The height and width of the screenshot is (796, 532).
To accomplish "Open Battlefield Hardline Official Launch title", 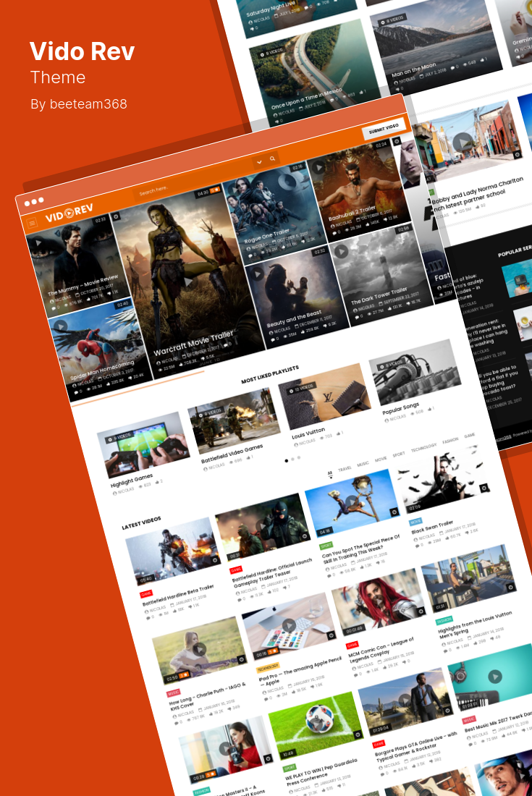I will [x=273, y=572].
